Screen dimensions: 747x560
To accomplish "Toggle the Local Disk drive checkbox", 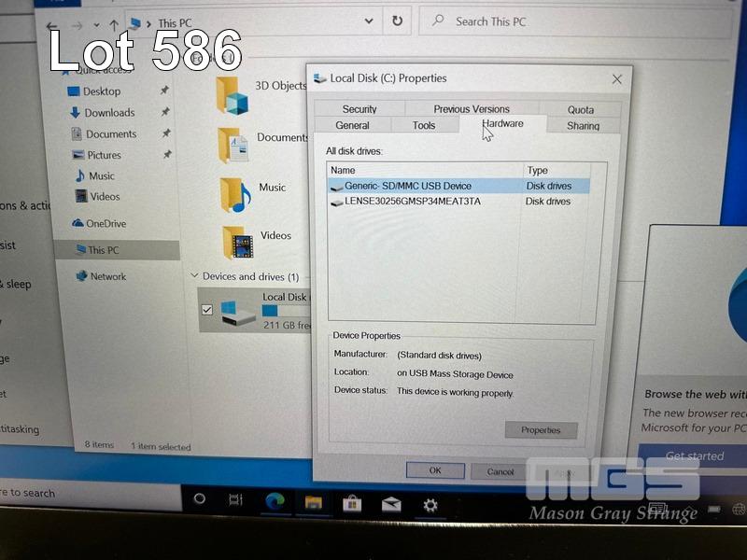I will (207, 310).
